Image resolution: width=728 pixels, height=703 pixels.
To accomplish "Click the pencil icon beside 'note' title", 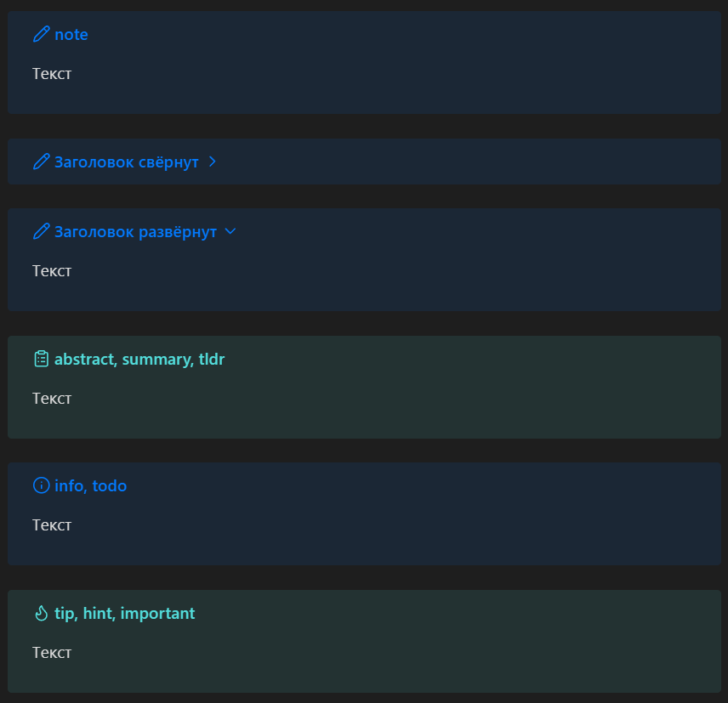I will point(41,35).
